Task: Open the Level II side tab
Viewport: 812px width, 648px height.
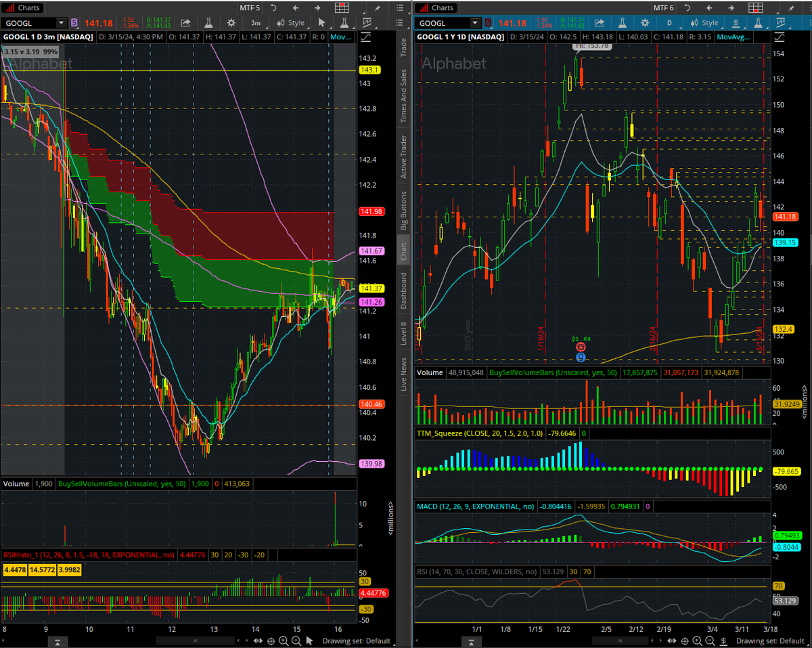Action: click(403, 333)
